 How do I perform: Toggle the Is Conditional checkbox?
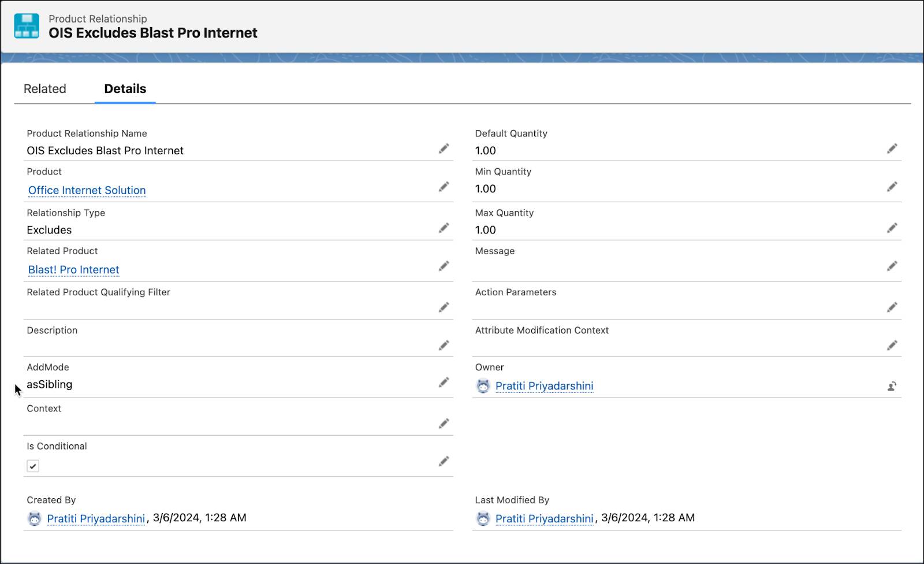[33, 466]
